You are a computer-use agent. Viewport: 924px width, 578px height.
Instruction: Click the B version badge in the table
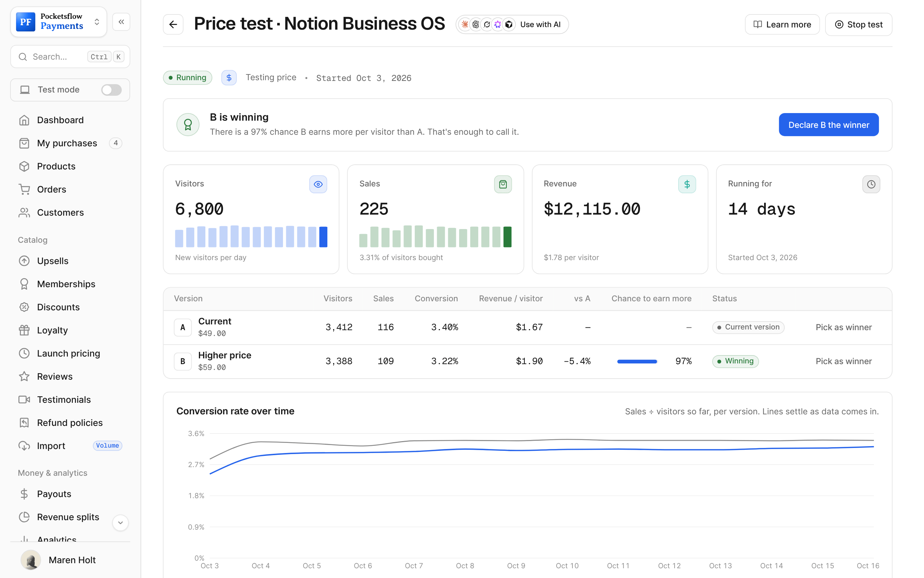pos(183,361)
